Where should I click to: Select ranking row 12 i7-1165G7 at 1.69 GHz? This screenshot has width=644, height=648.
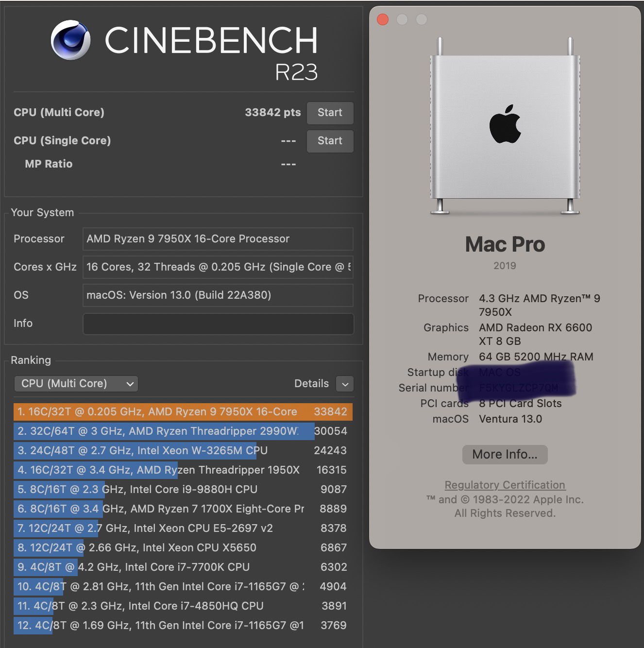[x=183, y=626]
